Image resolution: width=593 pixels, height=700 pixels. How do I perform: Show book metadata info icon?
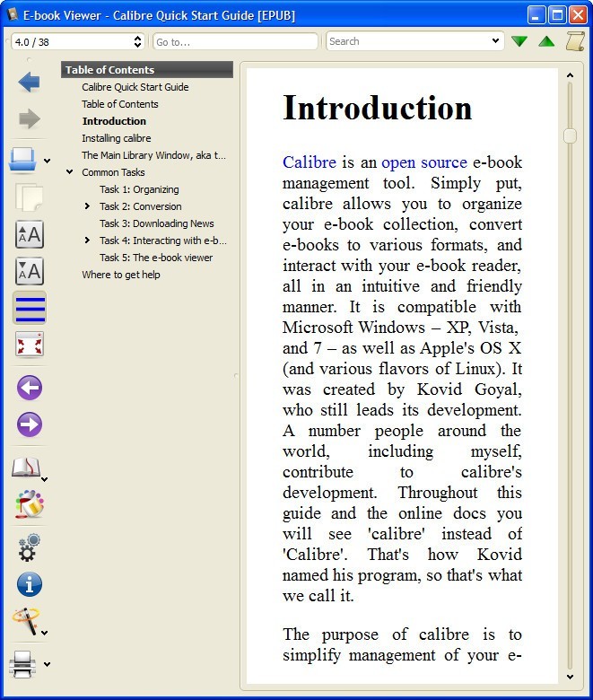tap(30, 584)
